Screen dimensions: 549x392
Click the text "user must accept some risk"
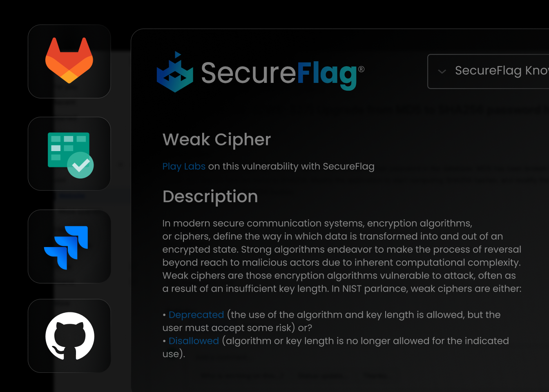pyautogui.click(x=227, y=328)
